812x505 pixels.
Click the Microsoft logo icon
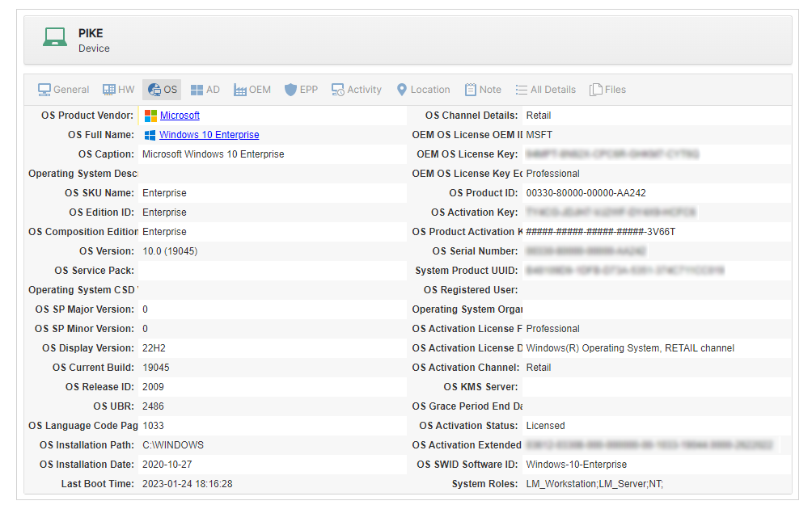point(150,116)
